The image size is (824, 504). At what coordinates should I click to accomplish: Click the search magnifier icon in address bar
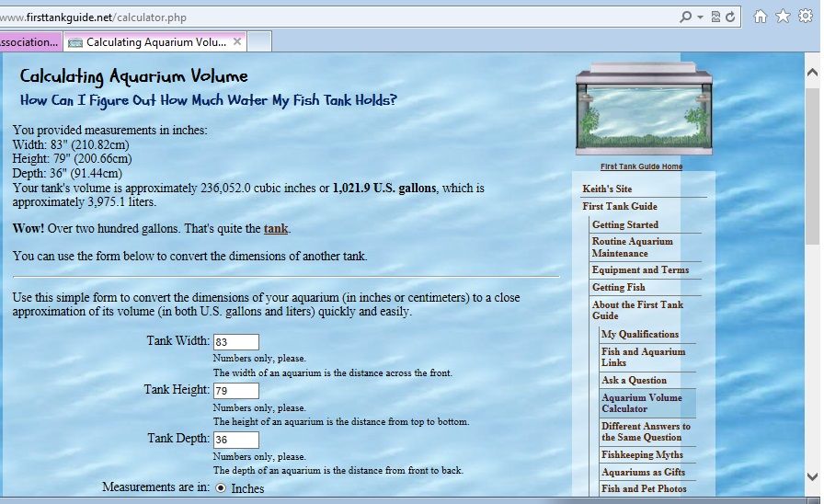tap(685, 17)
